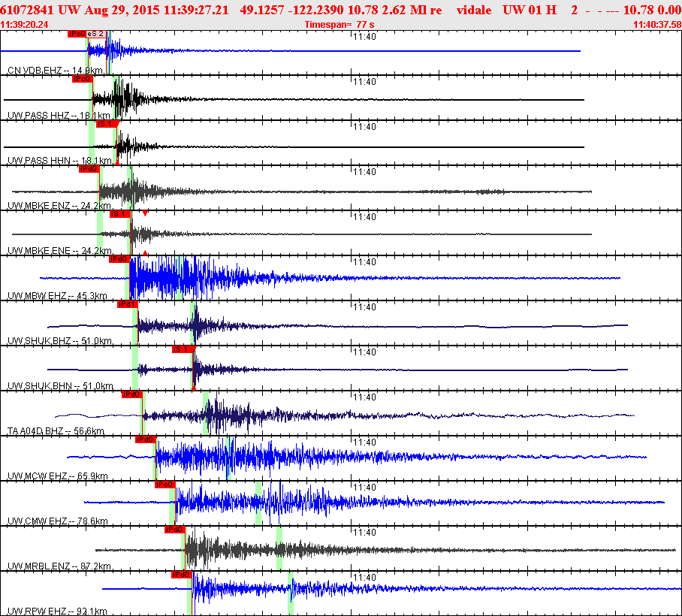This screenshot has width=682, height=616.
Task: Click the iPc0 pick flag on CN VDB EHZ
Action: (x=76, y=34)
